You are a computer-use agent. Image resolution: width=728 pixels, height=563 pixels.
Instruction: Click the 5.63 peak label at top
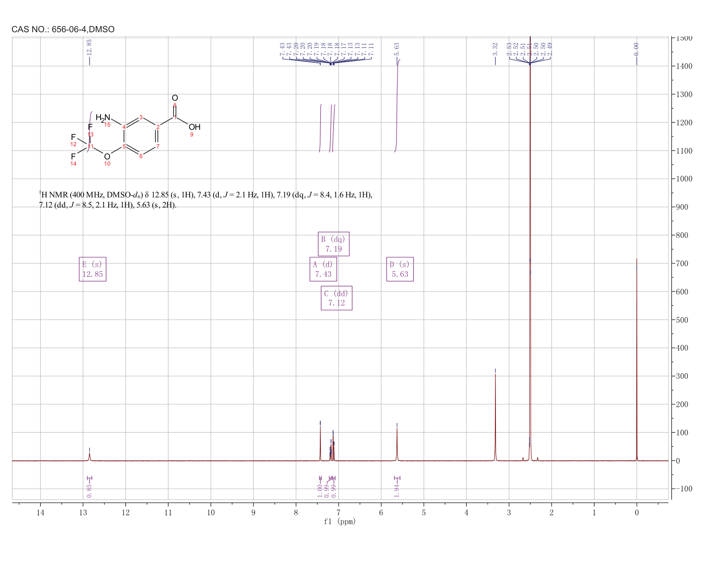click(x=397, y=49)
